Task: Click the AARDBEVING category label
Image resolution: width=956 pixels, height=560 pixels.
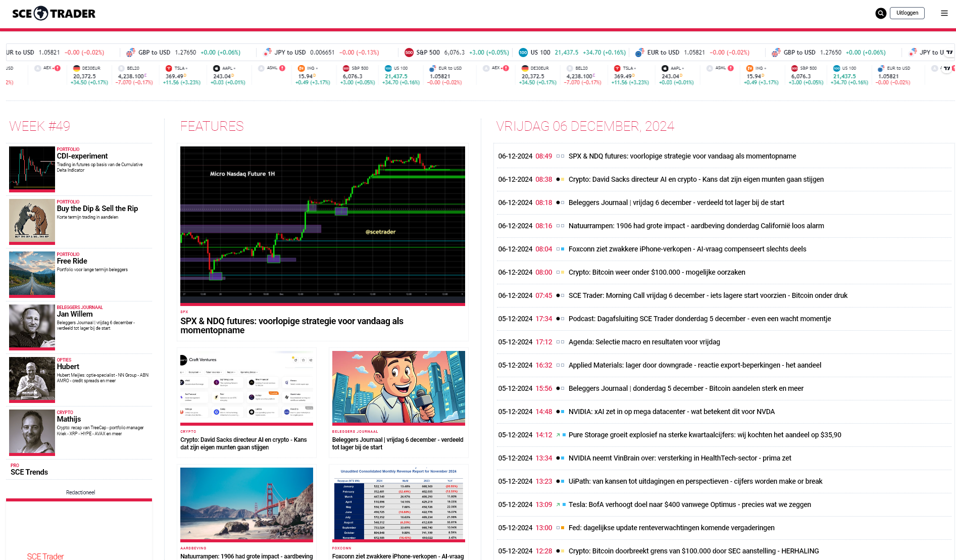Action: coord(193,548)
